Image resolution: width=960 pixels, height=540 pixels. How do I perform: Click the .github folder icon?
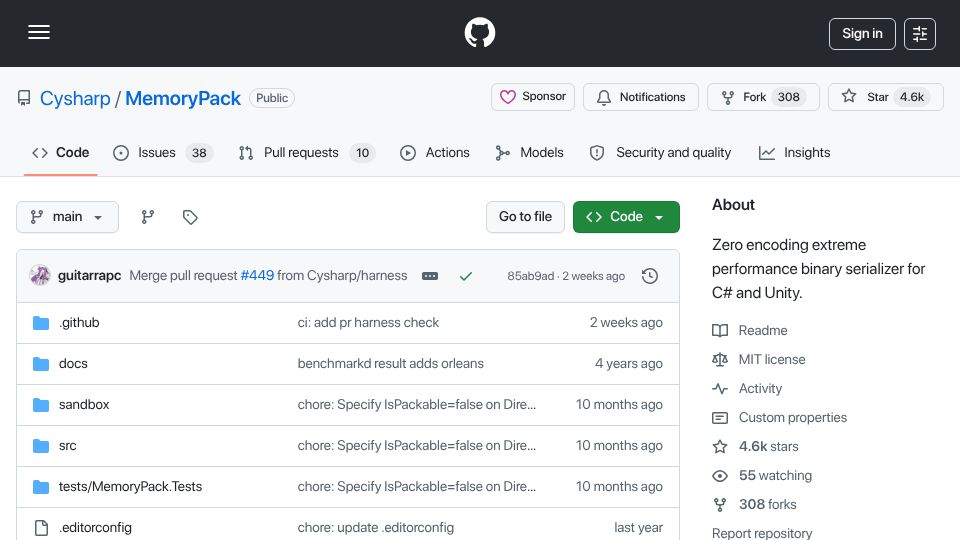point(41,323)
